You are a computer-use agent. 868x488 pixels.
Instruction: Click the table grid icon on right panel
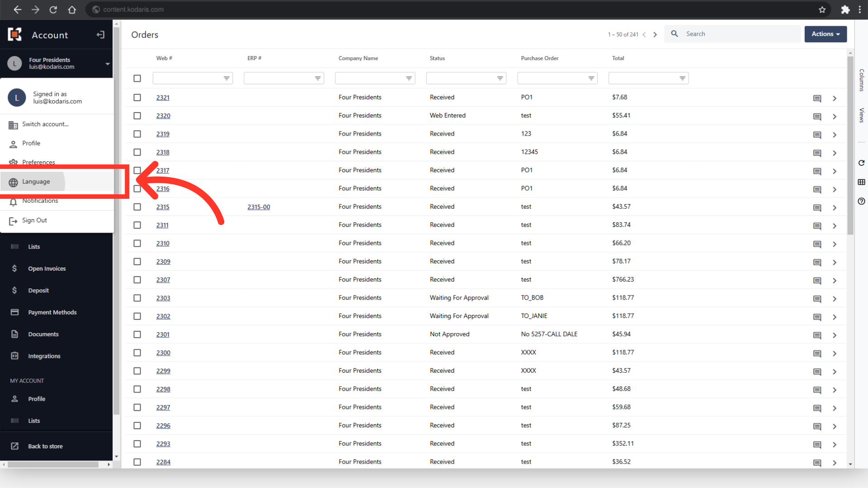(x=861, y=182)
